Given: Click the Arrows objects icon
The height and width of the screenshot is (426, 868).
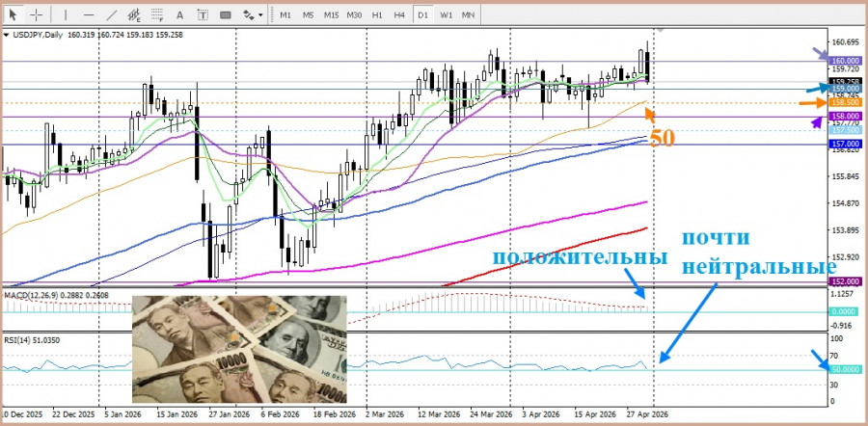Looking at the screenshot, I should (249, 14).
